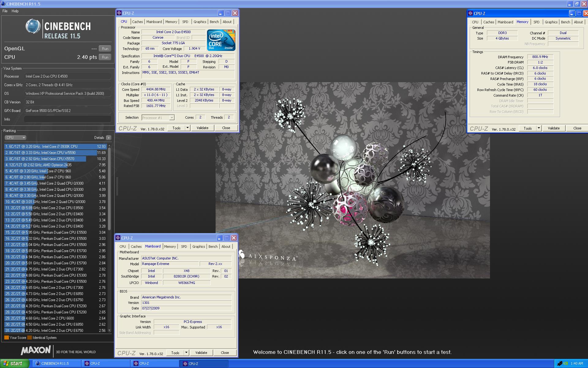Click the CPU-Z icon in Memory window title
Screen dimensions: 588x368
click(x=471, y=13)
